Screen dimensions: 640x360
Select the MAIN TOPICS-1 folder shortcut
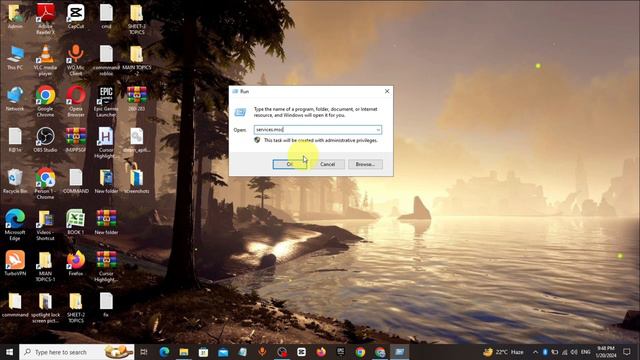45,266
